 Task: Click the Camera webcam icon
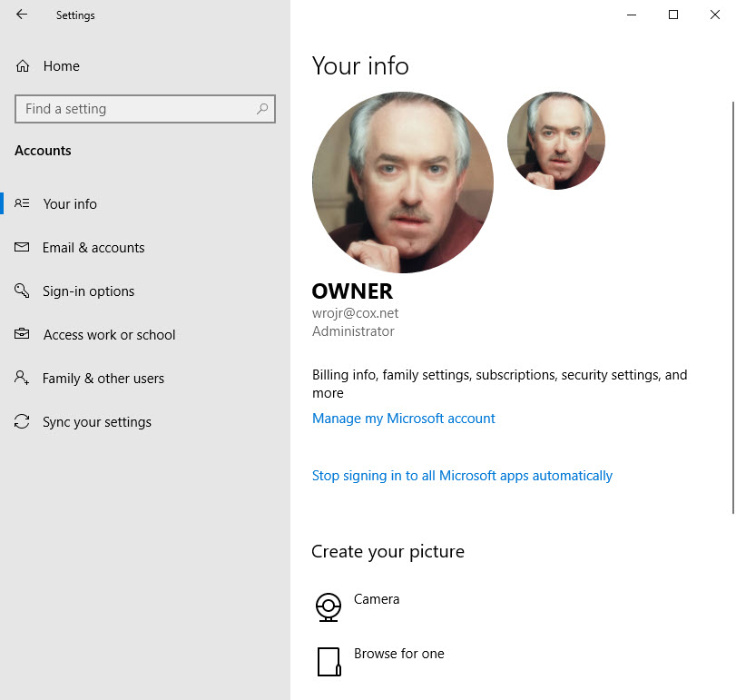pyautogui.click(x=329, y=606)
